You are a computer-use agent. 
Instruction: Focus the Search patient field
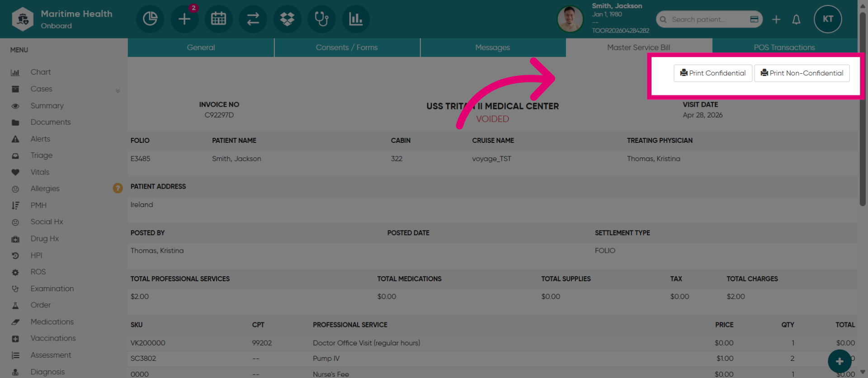[x=708, y=19]
